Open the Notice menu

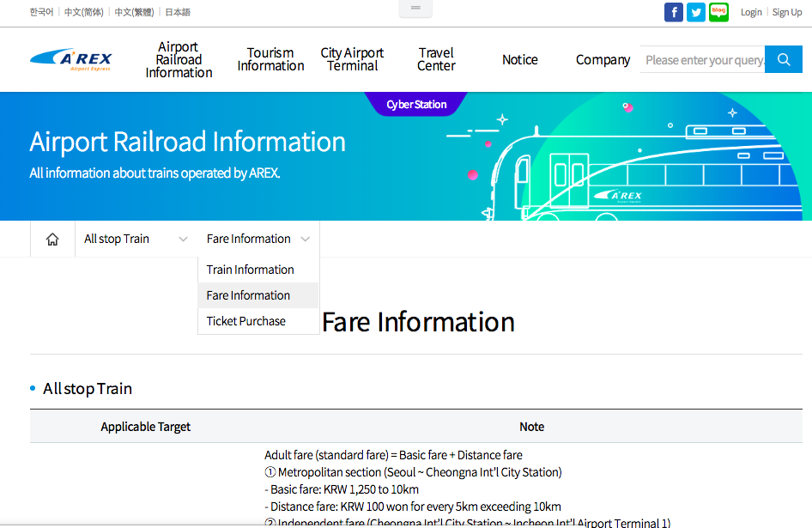point(519,59)
